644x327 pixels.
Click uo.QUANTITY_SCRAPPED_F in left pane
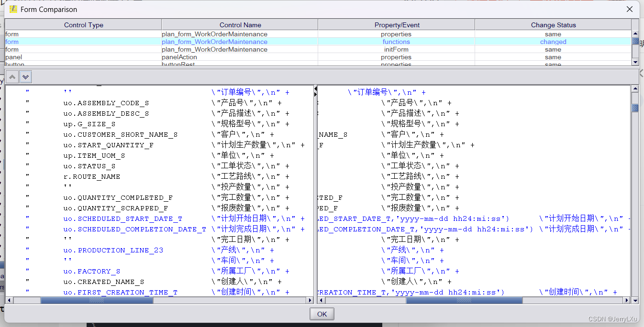tap(116, 208)
